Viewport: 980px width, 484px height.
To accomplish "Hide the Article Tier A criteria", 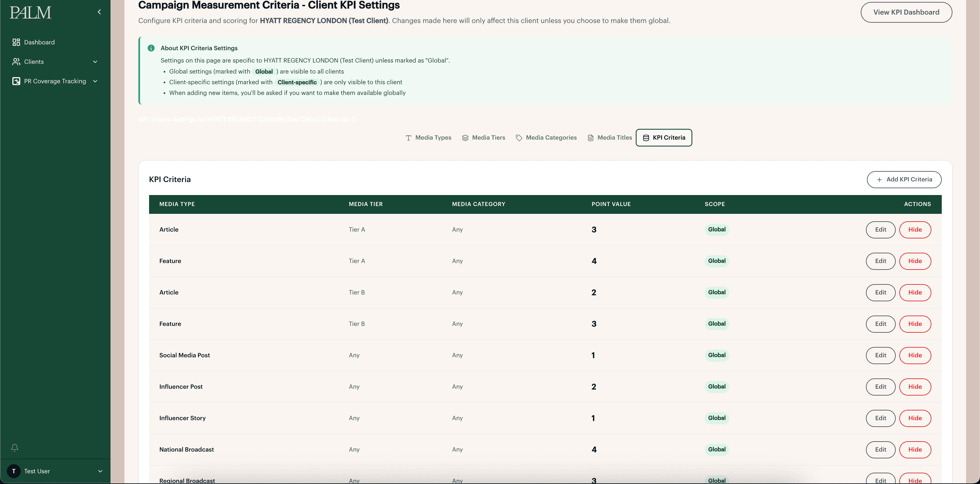I will coord(915,230).
